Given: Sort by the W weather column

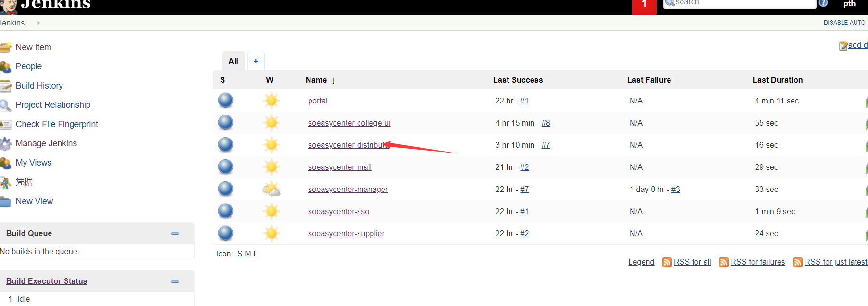Looking at the screenshot, I should [x=270, y=80].
